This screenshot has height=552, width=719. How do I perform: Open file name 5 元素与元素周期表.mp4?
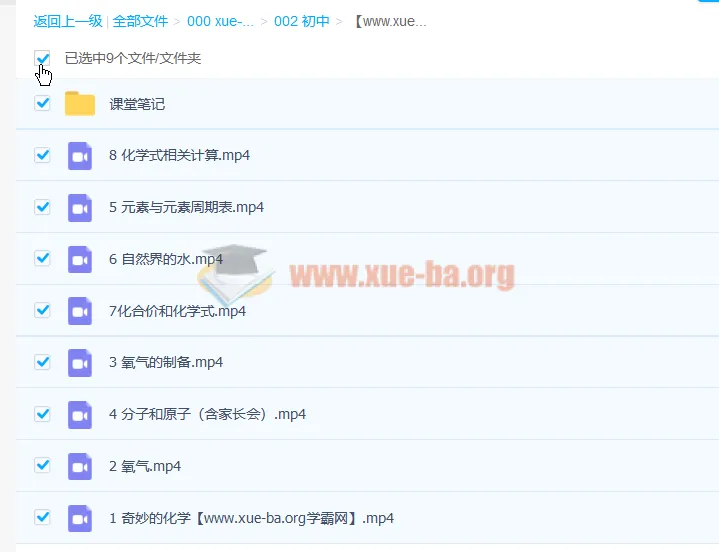(x=186, y=207)
